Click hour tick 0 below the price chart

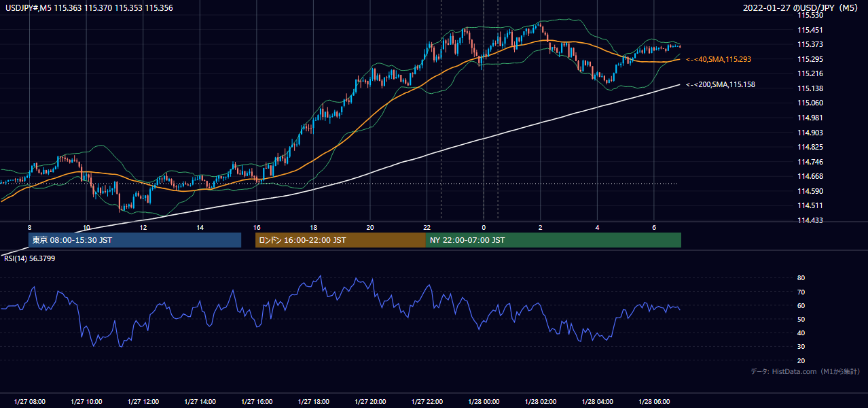484,227
